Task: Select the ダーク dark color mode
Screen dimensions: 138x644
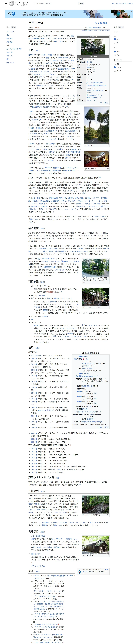Action: (115, 71)
